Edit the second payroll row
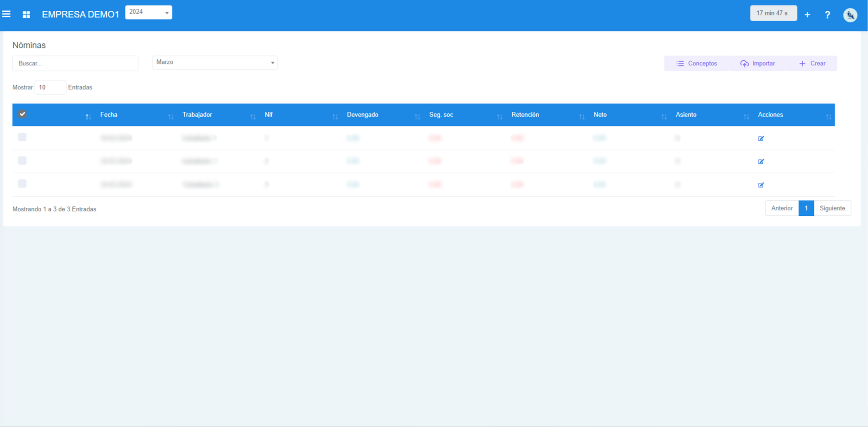 (x=761, y=161)
